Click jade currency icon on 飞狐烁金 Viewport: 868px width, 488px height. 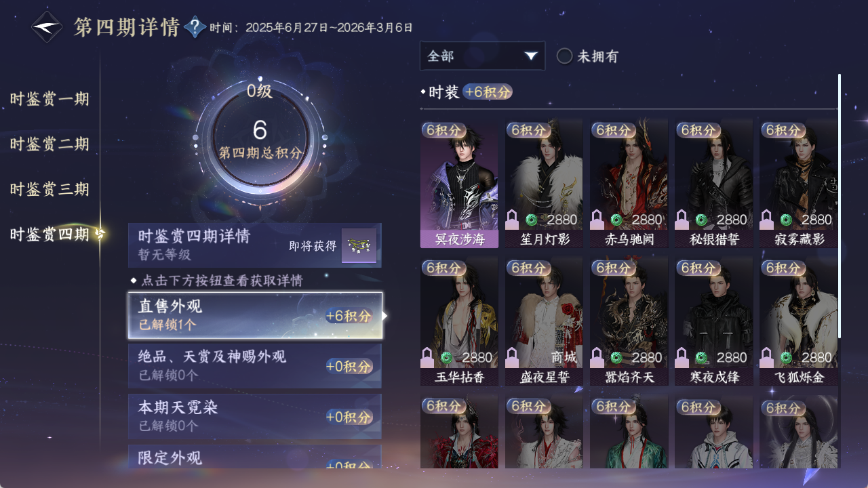click(x=786, y=357)
